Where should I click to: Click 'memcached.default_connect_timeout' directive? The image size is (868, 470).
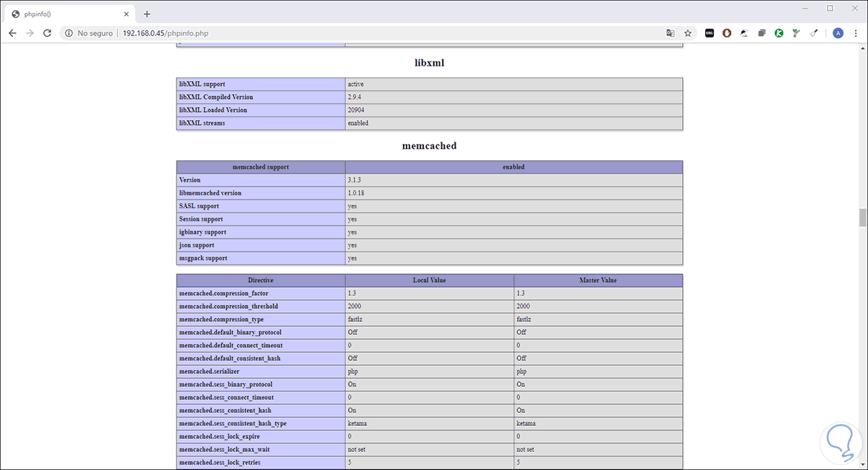tap(231, 346)
